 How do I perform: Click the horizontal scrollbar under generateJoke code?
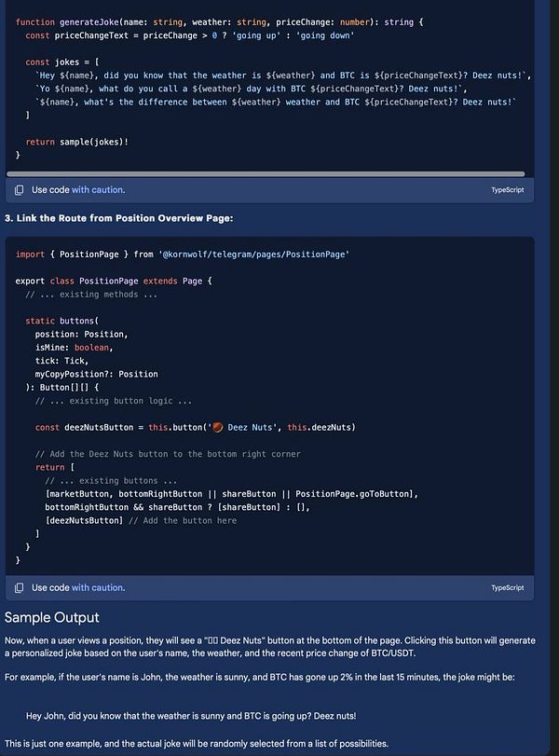pos(266,174)
